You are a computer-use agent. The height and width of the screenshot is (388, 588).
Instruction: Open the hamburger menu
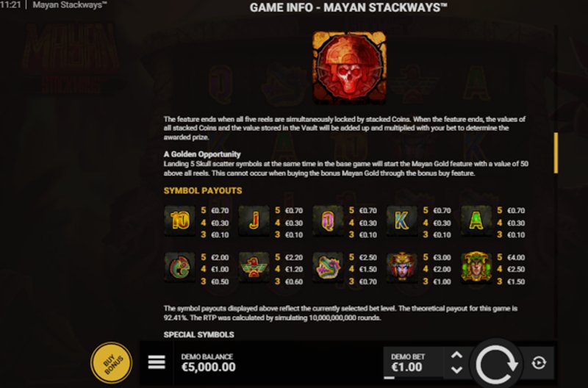tap(157, 362)
